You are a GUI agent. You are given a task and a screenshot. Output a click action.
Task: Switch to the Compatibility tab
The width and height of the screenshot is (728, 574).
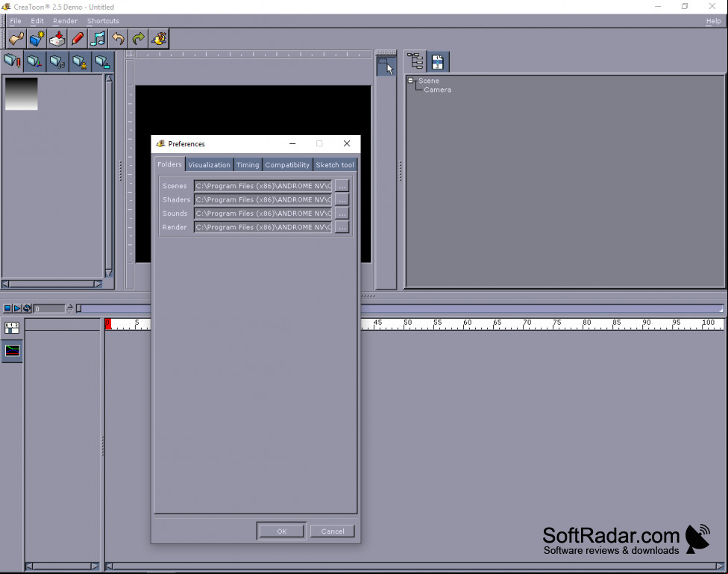[287, 164]
